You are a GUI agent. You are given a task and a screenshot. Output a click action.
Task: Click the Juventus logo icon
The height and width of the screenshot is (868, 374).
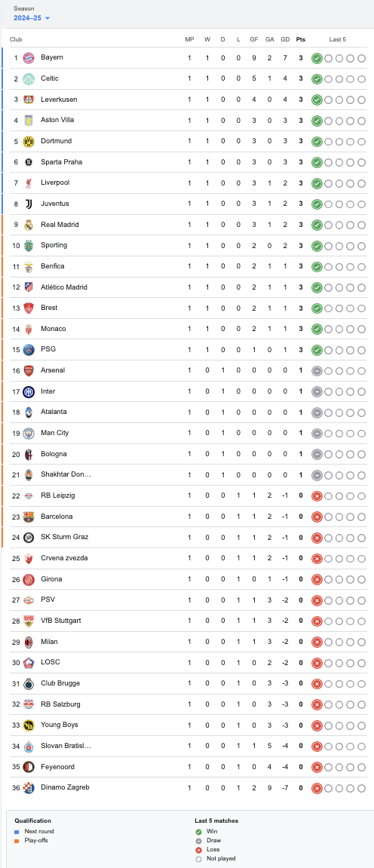(29, 204)
